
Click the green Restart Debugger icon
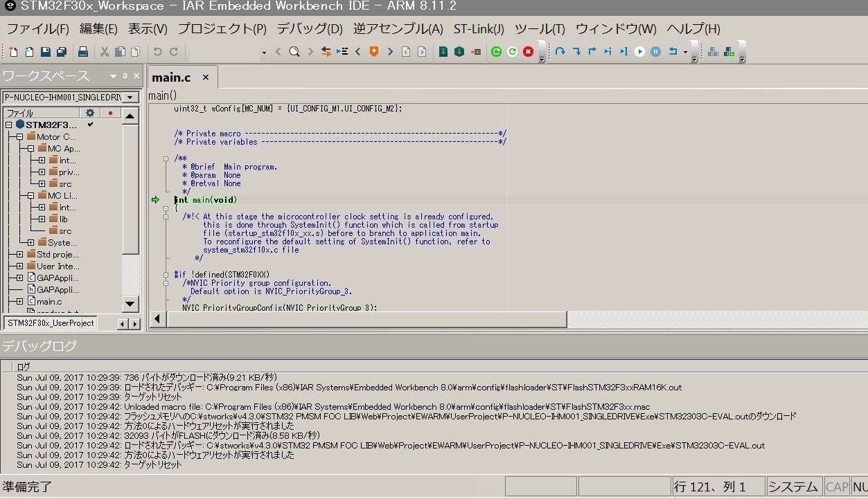[x=496, y=52]
